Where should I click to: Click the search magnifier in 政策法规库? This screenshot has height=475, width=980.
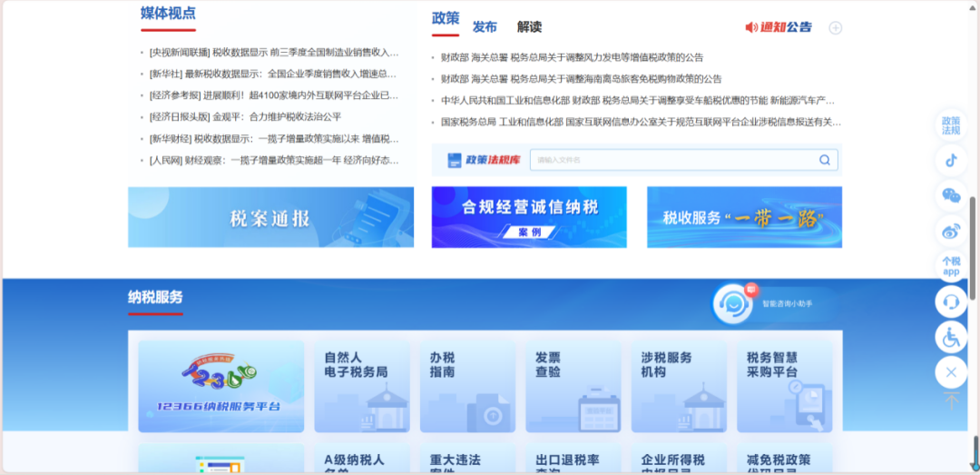[x=824, y=161]
